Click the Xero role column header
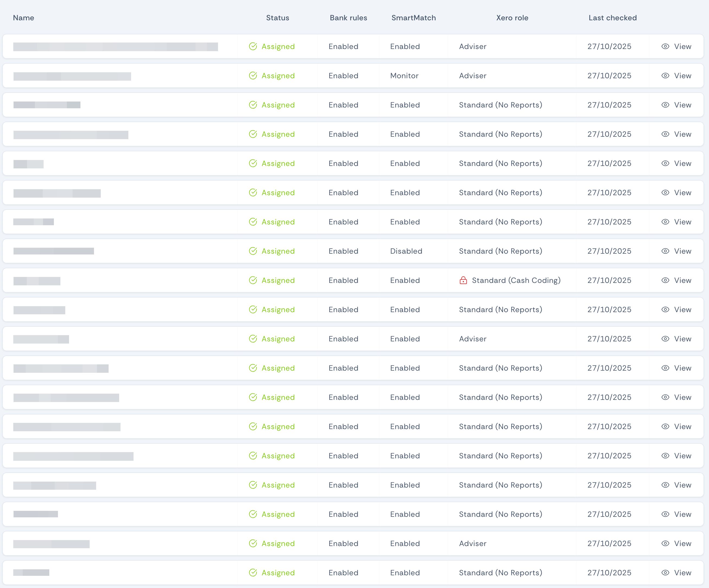709x588 pixels. (512, 18)
